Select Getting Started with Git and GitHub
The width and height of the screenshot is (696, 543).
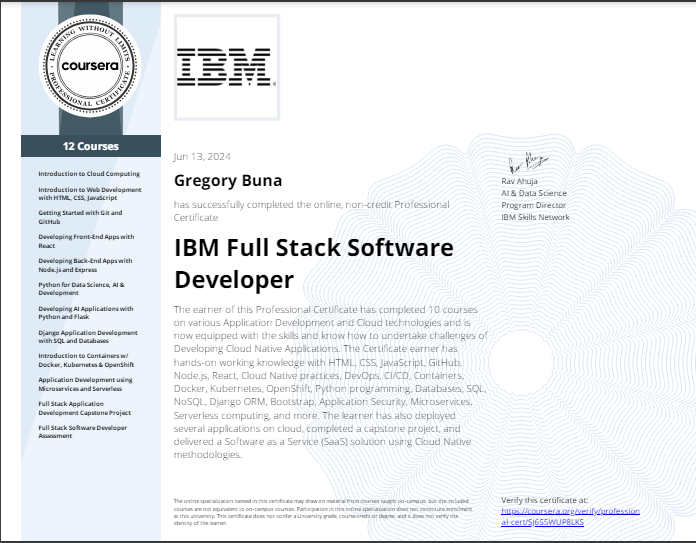pos(80,217)
